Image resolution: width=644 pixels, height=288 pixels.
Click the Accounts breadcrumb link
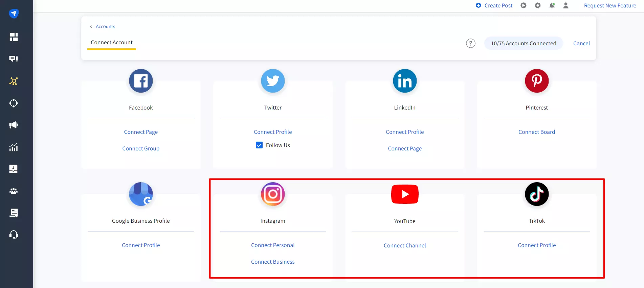point(105,26)
